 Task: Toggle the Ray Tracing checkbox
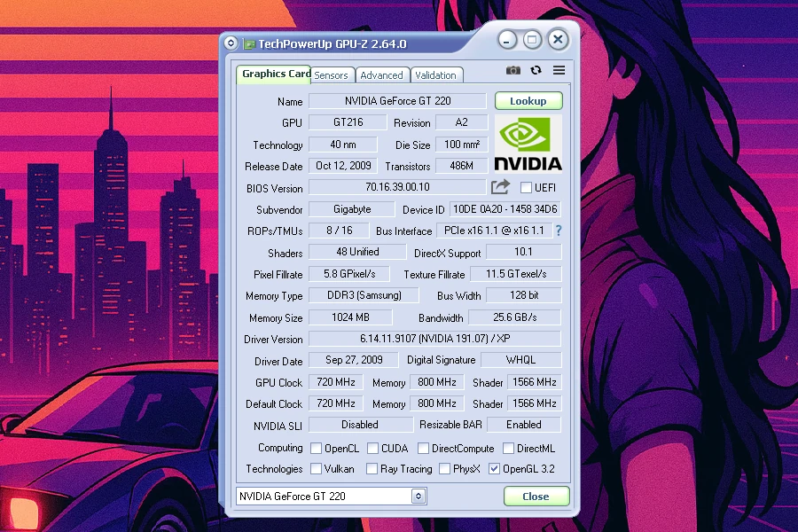click(x=372, y=468)
